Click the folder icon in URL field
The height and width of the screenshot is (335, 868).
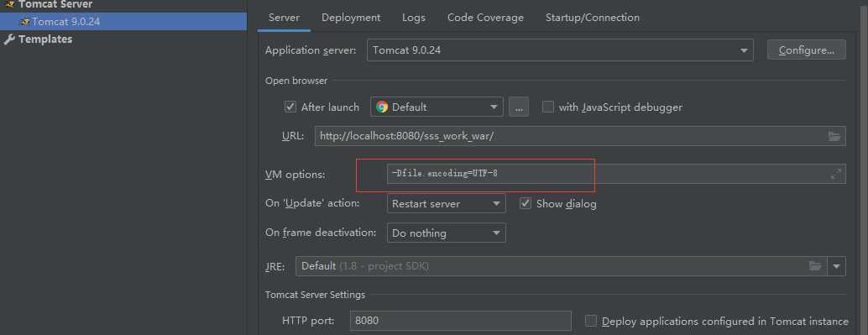coord(834,136)
